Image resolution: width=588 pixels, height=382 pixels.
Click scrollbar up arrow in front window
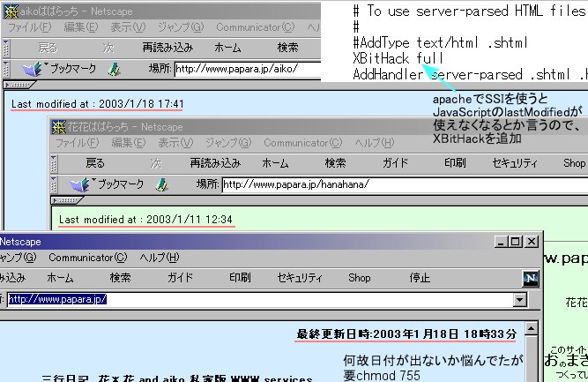(x=532, y=329)
